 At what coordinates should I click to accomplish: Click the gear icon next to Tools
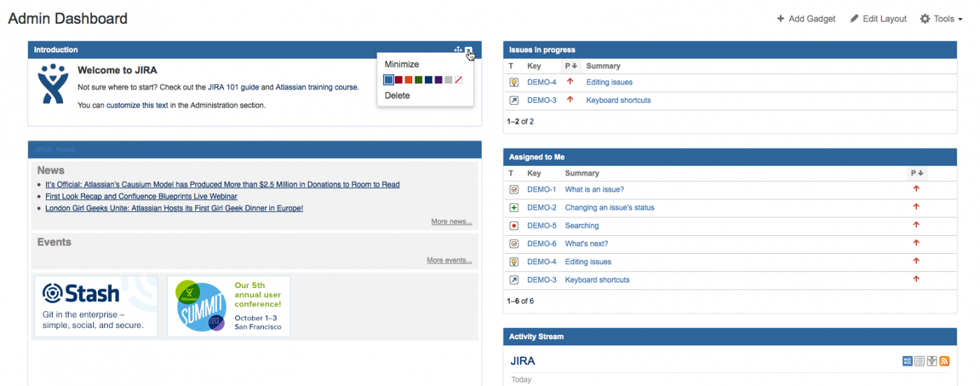pos(925,19)
